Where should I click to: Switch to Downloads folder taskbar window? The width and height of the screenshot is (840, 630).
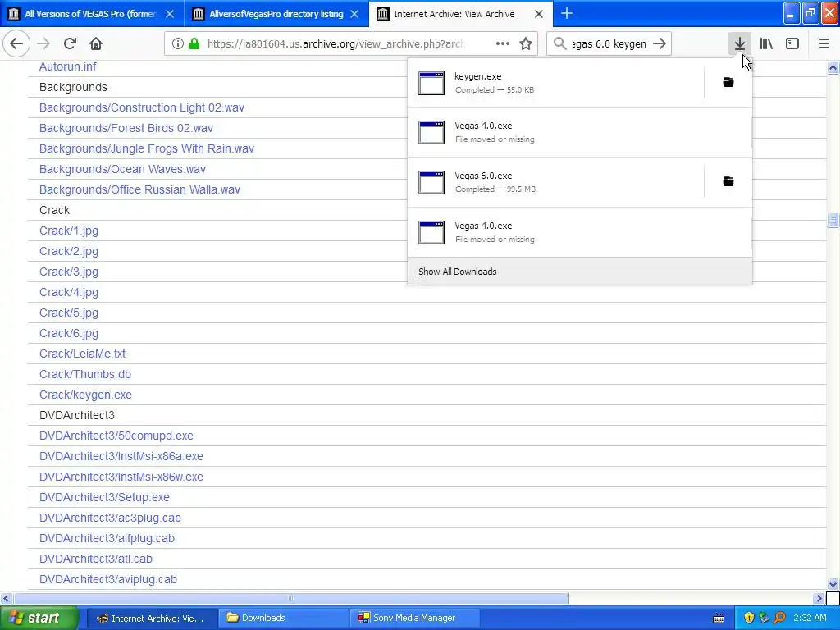[x=282, y=618]
